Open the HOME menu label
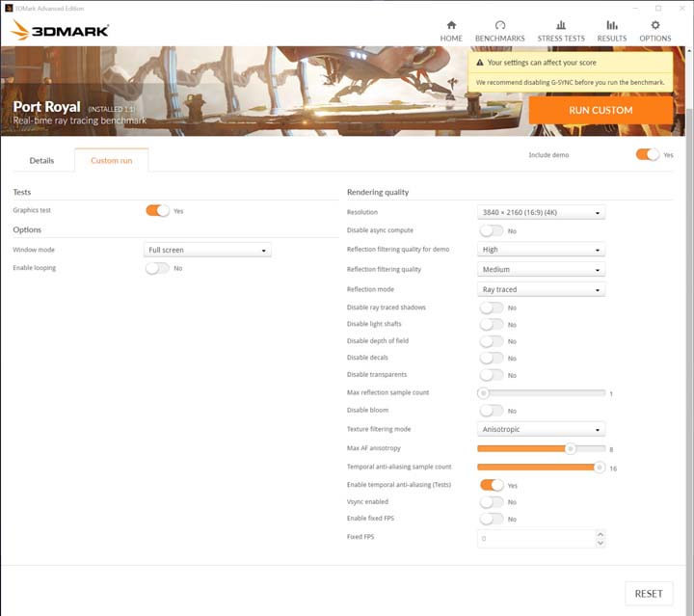The image size is (694, 616). (451, 39)
